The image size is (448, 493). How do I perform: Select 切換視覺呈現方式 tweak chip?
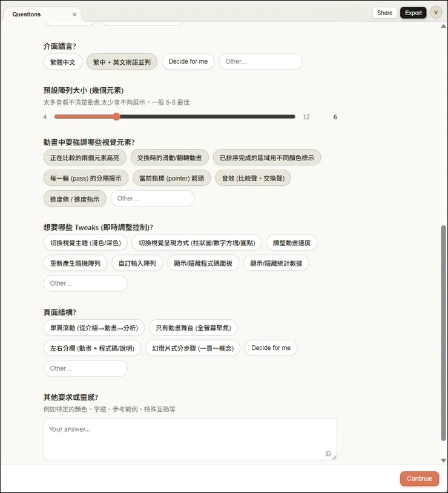[197, 243]
